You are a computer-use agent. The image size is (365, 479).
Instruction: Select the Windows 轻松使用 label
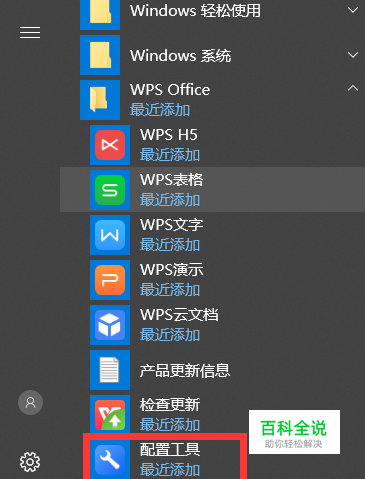[195, 11]
